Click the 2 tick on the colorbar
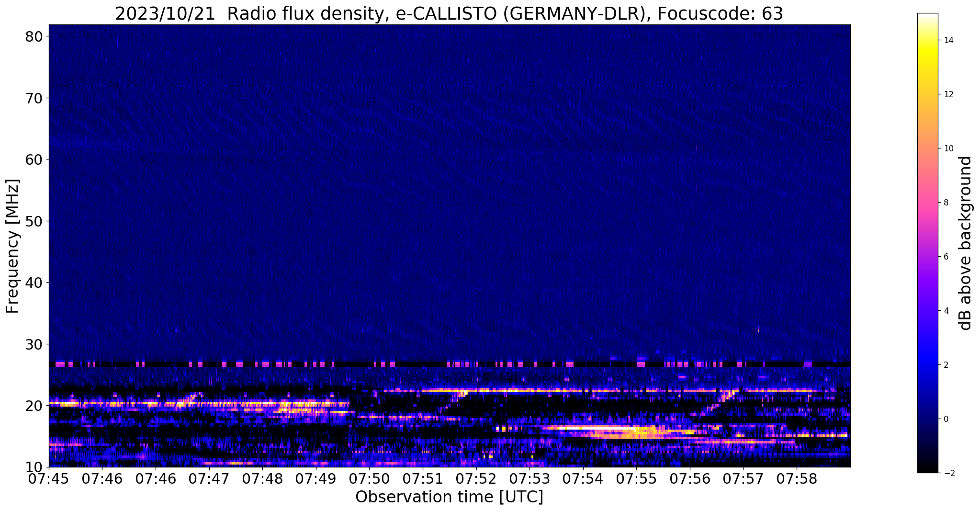Screen dimensions: 980x511 pos(946,365)
